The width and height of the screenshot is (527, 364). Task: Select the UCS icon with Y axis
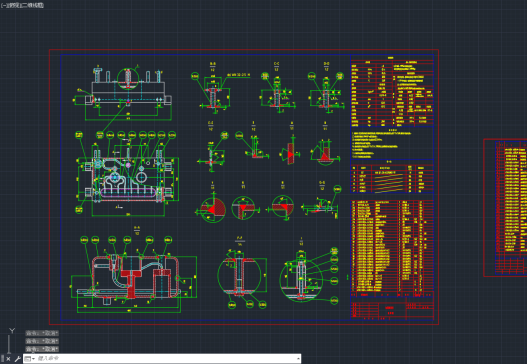[x=11, y=340]
